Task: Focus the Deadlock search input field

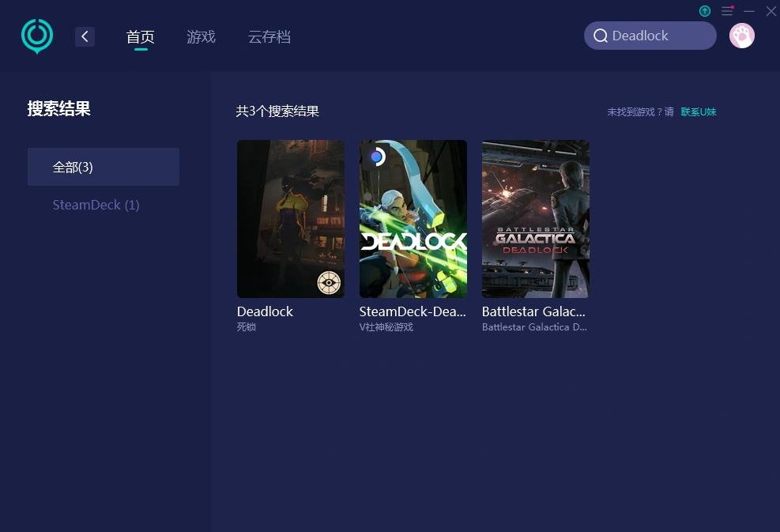Action: pyautogui.click(x=650, y=36)
